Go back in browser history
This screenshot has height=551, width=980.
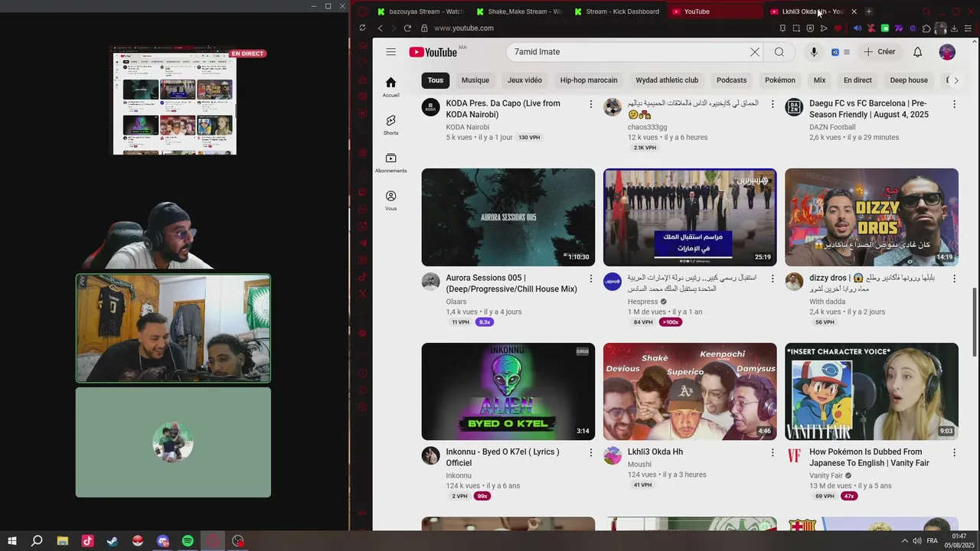[x=380, y=28]
